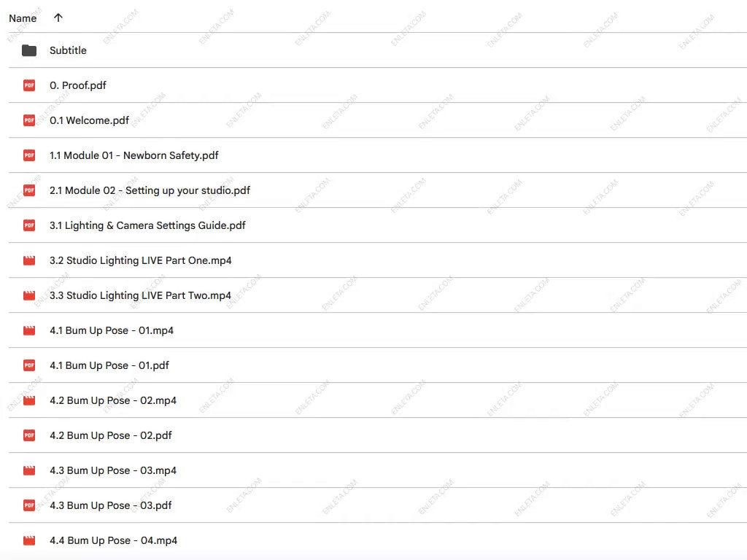Click the Subtitle folder icon

click(x=29, y=50)
